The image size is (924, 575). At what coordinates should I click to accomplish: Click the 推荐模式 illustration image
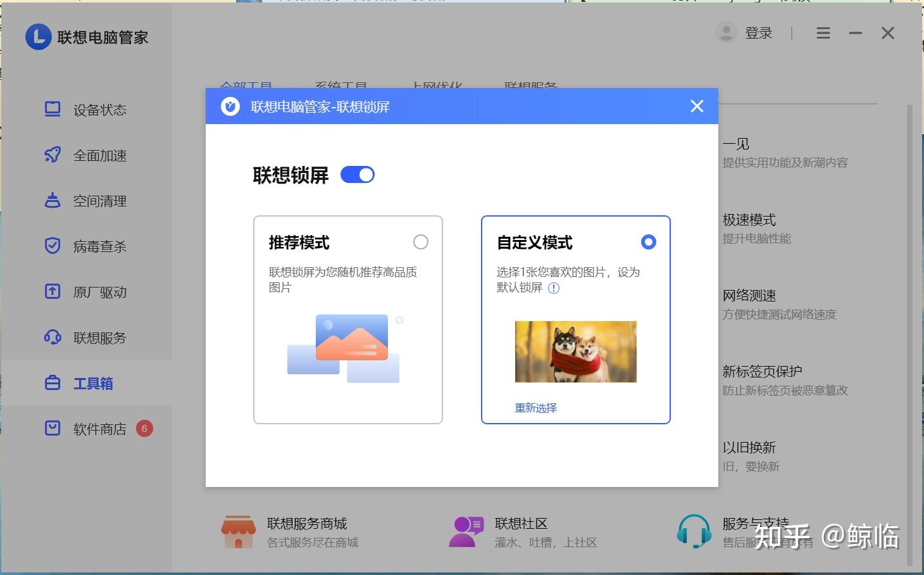(345, 348)
